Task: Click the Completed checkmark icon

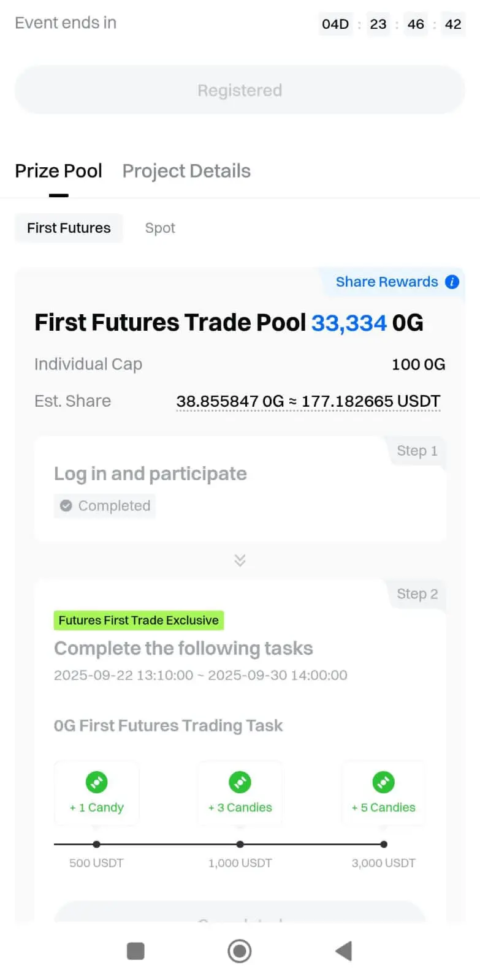Action: point(66,506)
